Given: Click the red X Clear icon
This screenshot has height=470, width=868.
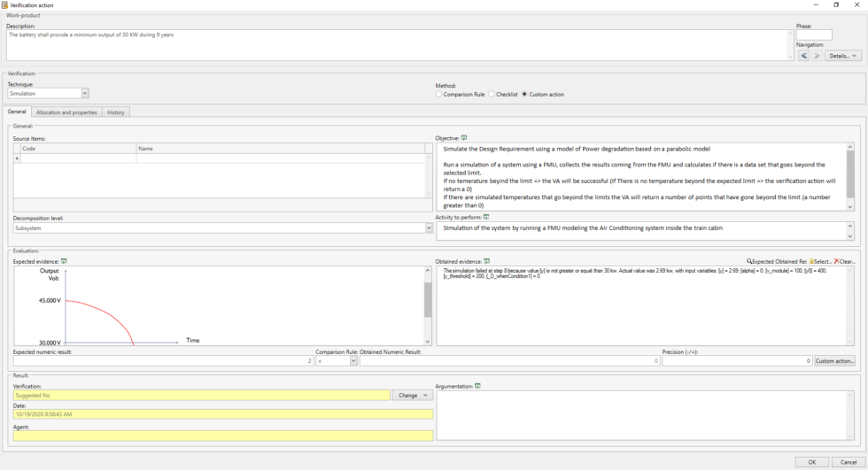Looking at the screenshot, I should 836,262.
